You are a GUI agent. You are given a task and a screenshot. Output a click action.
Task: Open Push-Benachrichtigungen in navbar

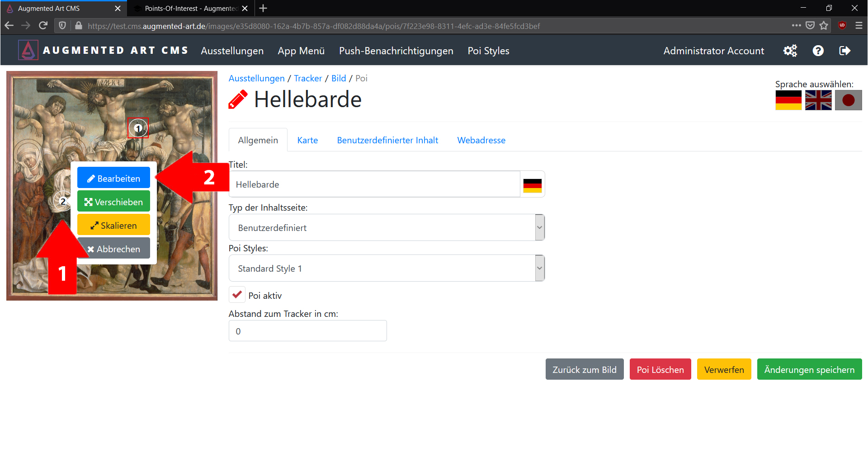(x=396, y=51)
